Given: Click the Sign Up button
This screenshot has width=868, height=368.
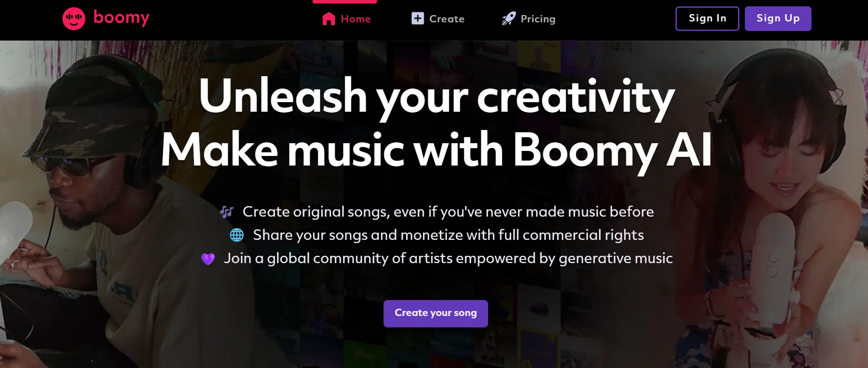Looking at the screenshot, I should click(778, 18).
